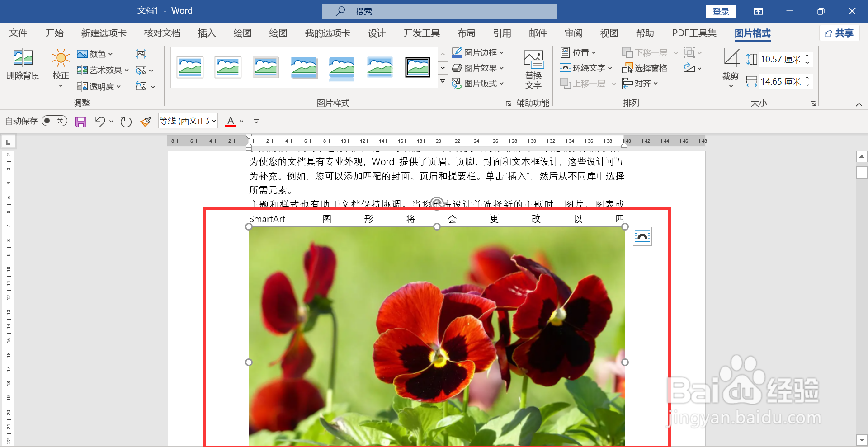Open the Position (位置) menu

pyautogui.click(x=578, y=52)
